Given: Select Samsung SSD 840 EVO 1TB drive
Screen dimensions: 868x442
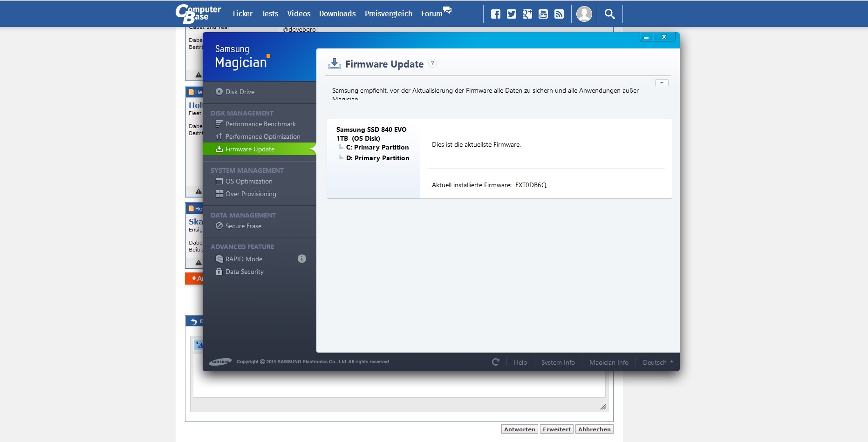Looking at the screenshot, I should (x=371, y=134).
